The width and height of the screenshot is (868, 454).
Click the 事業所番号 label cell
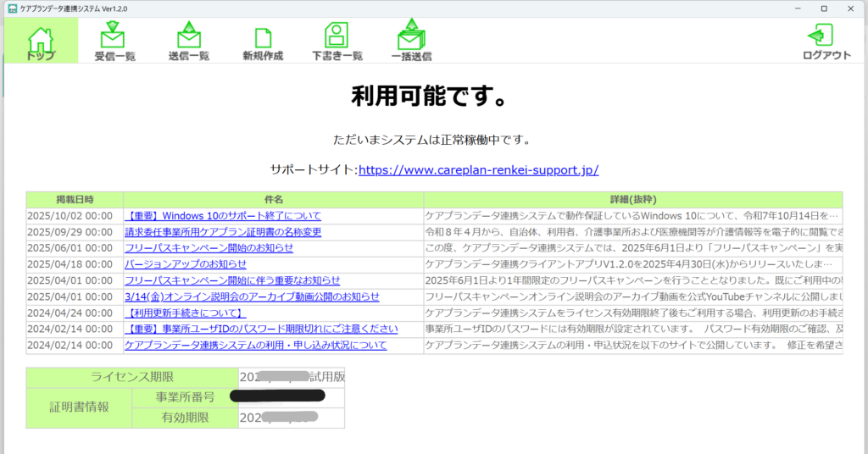185,397
